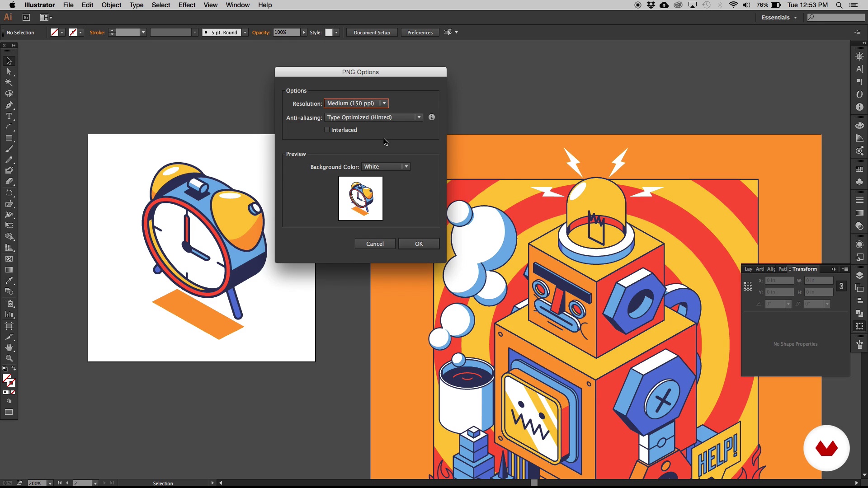Screen dimensions: 868x488
Task: Open the Background Color dropdown
Action: pos(386,167)
